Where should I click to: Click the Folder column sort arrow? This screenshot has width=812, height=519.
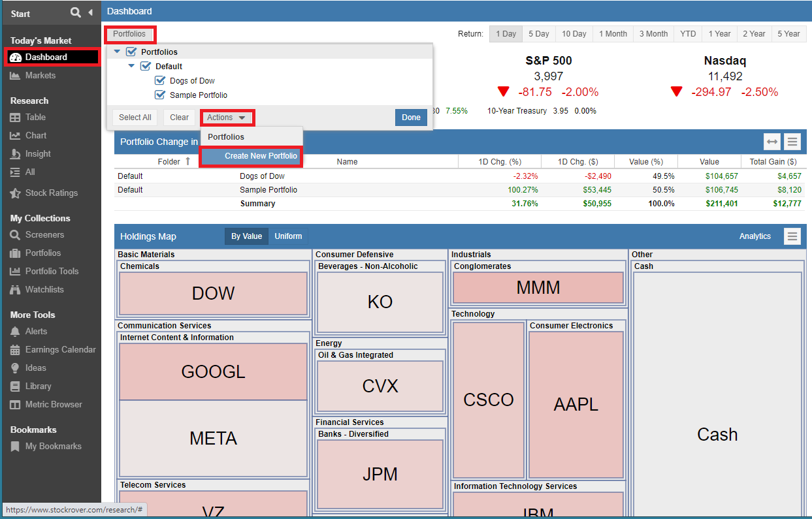[188, 161]
